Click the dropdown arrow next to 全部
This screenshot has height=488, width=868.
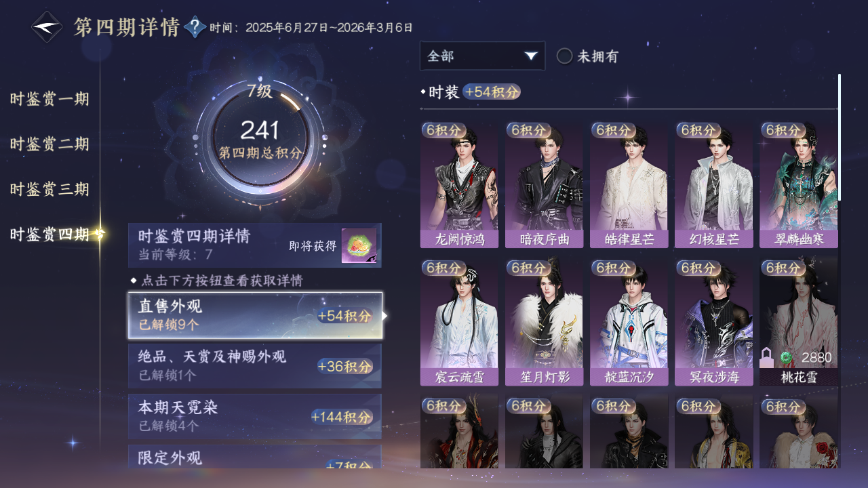(531, 56)
